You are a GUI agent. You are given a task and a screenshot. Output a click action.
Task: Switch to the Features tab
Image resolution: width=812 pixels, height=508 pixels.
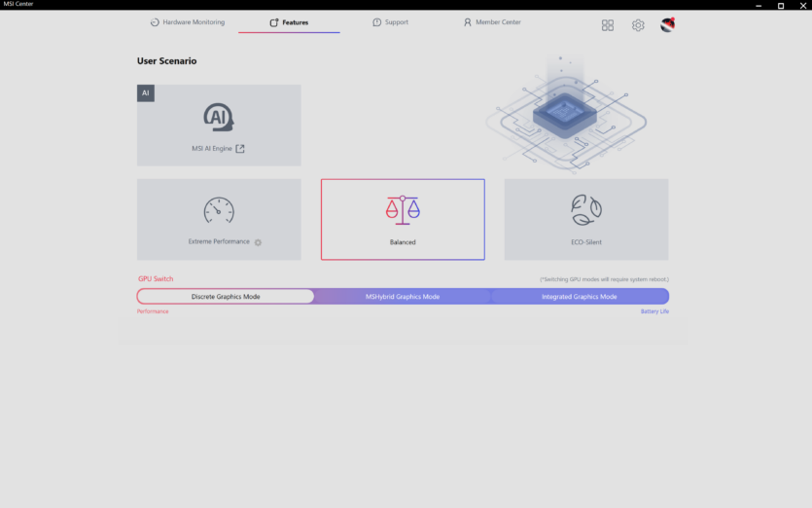[289, 22]
